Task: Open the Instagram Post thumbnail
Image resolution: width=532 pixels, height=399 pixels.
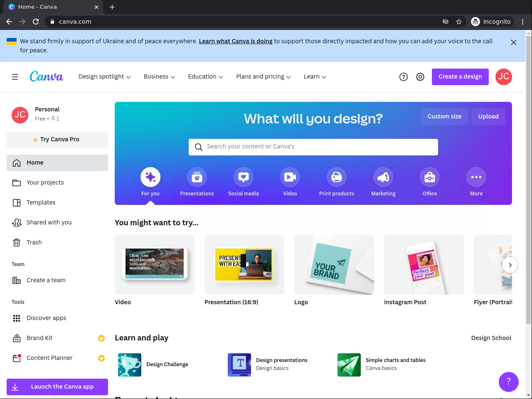Action: click(x=424, y=265)
